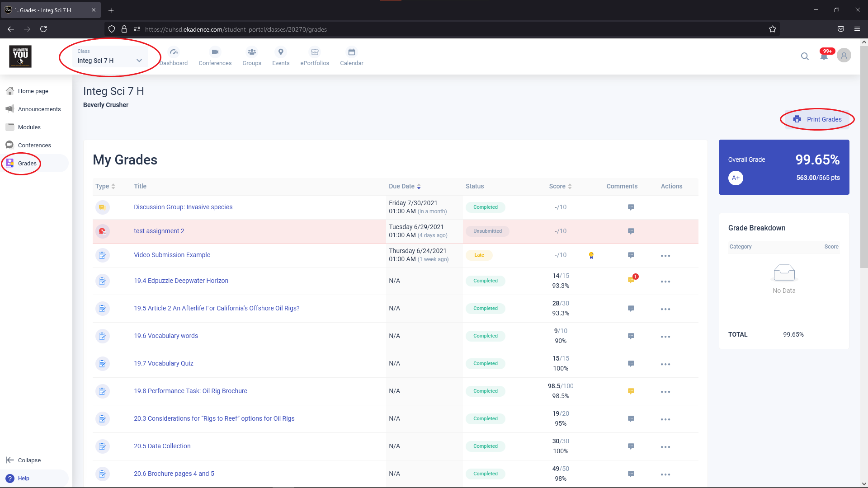Viewport: 868px width, 488px height.
Task: Click the Unlimited You logo
Action: pos(20,56)
